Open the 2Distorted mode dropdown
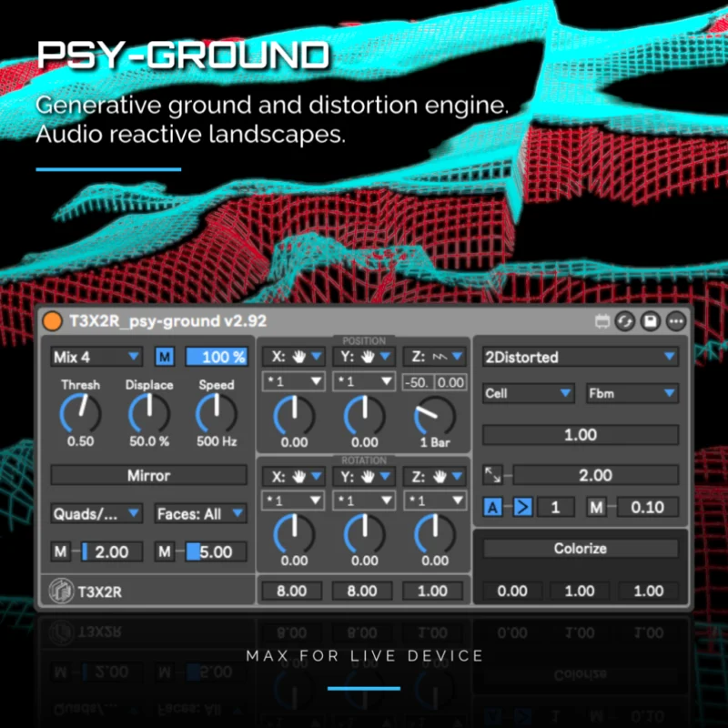 [x=581, y=357]
